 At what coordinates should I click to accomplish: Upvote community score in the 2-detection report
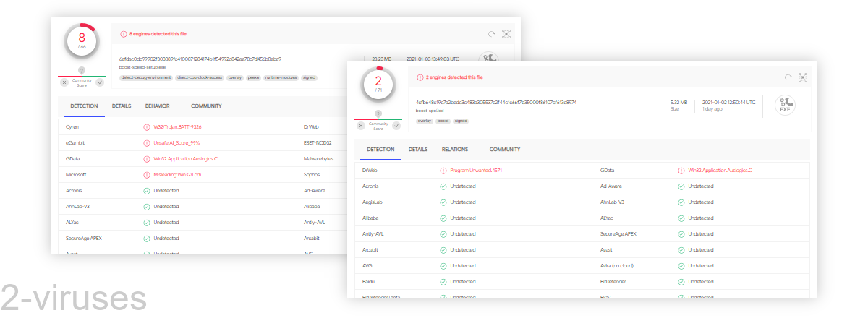[x=396, y=126]
